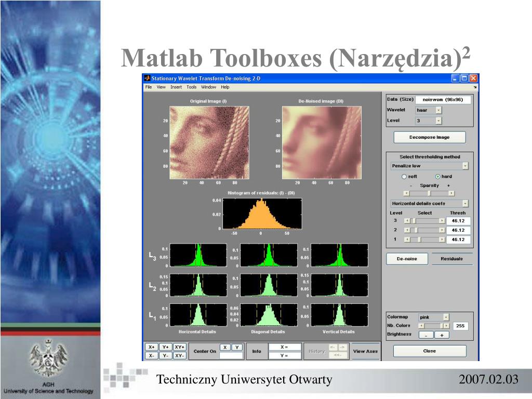
Task: Click the MATLAB icon in the title bar
Action: (147, 78)
